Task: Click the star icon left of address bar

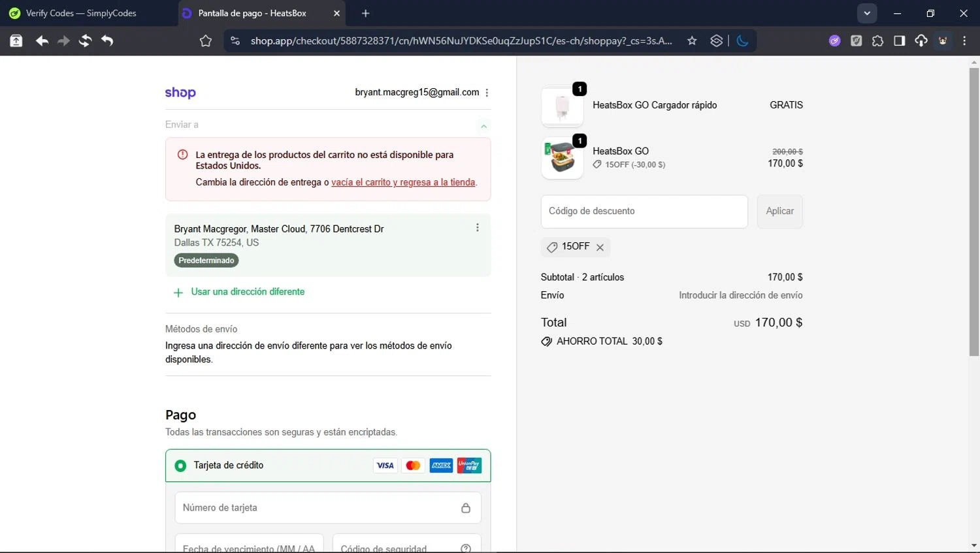Action: click(206, 41)
